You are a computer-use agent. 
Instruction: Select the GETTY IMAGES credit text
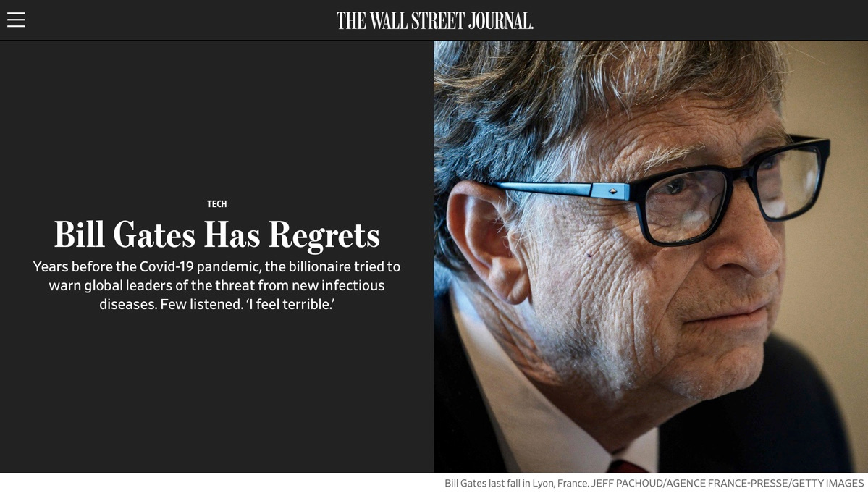click(827, 484)
